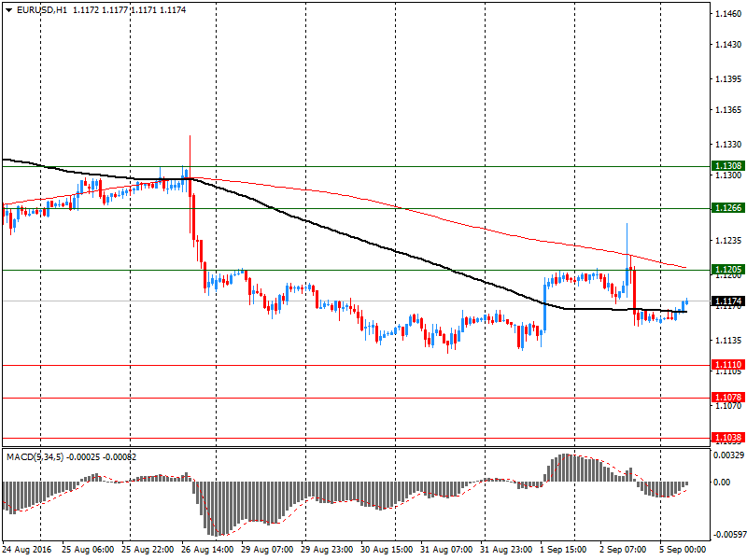Select the 1.1205 green level label
The image size is (747, 560).
click(x=728, y=270)
